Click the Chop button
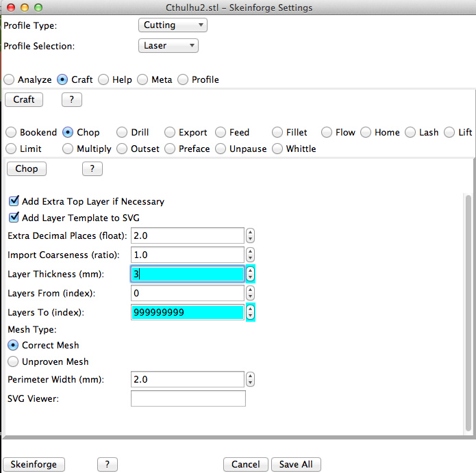The width and height of the screenshot is (476, 473). pos(27,168)
